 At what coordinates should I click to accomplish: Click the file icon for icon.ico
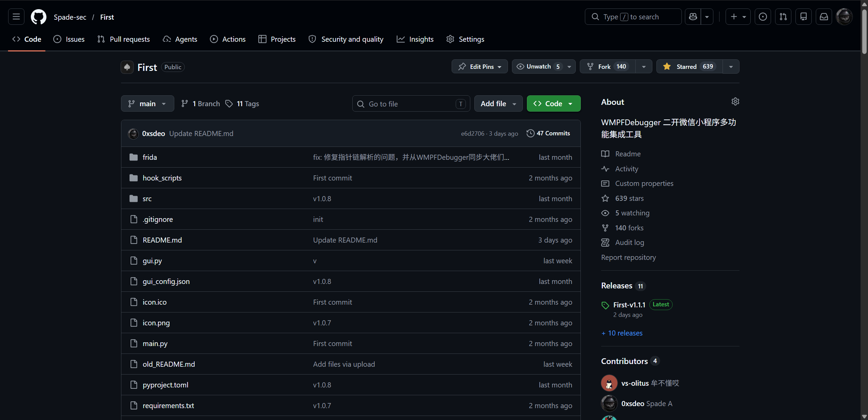point(134,302)
